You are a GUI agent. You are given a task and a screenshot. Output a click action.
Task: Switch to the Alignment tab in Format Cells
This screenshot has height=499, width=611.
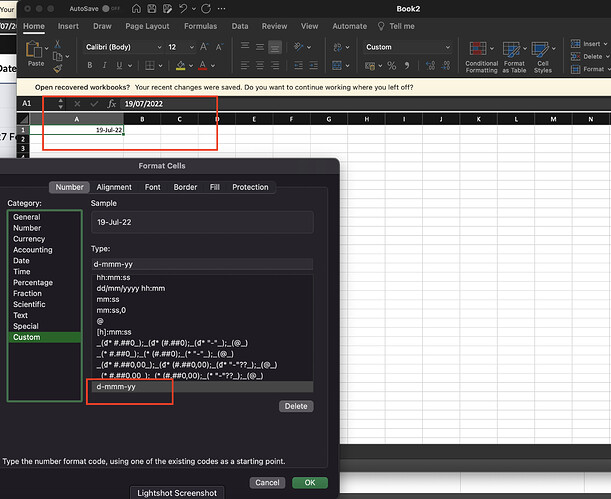(x=114, y=187)
